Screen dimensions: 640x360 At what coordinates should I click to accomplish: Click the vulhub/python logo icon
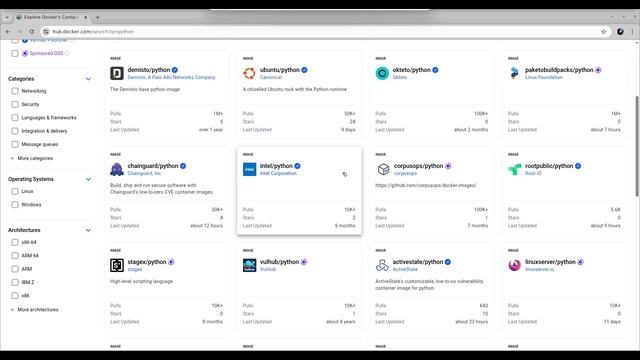(x=249, y=265)
